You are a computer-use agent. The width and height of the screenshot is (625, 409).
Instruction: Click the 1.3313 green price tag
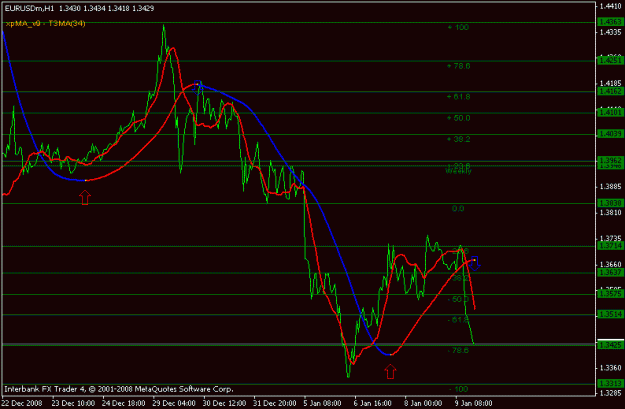pyautogui.click(x=610, y=383)
